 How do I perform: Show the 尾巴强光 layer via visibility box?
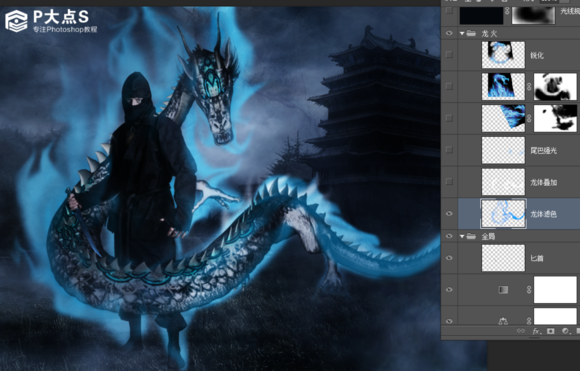pyautogui.click(x=449, y=150)
